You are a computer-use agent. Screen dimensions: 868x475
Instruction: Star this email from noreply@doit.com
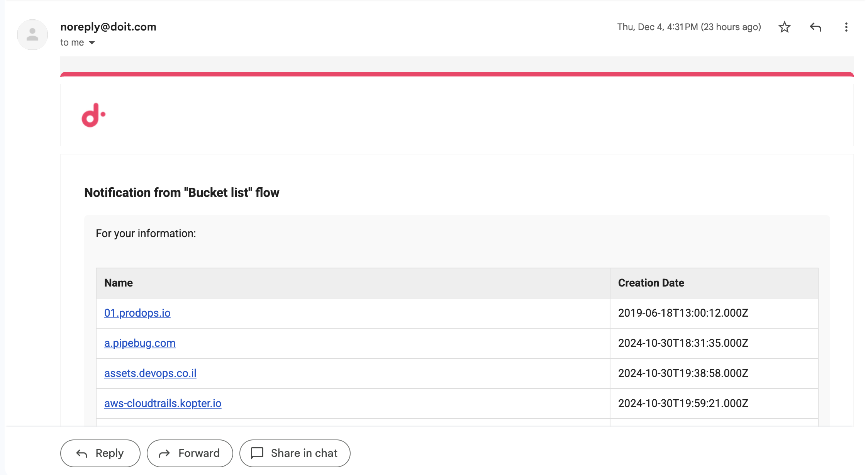[784, 27]
